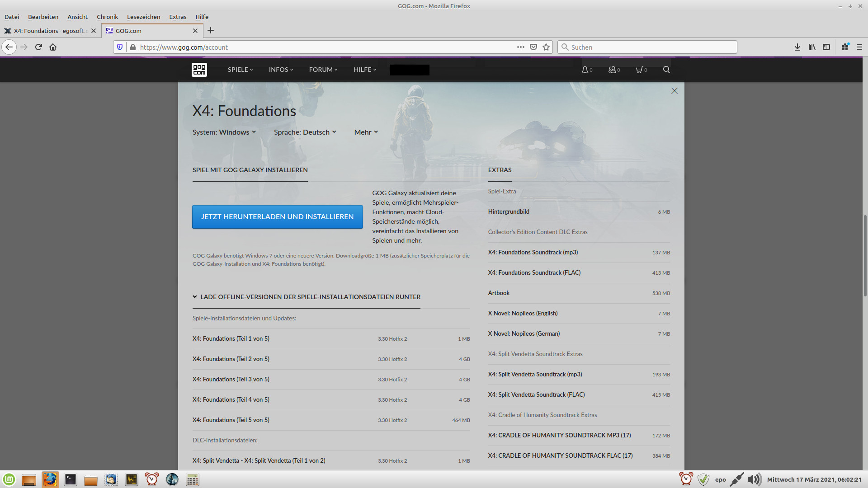
Task: Collapse the offline installers section
Action: pos(307,297)
